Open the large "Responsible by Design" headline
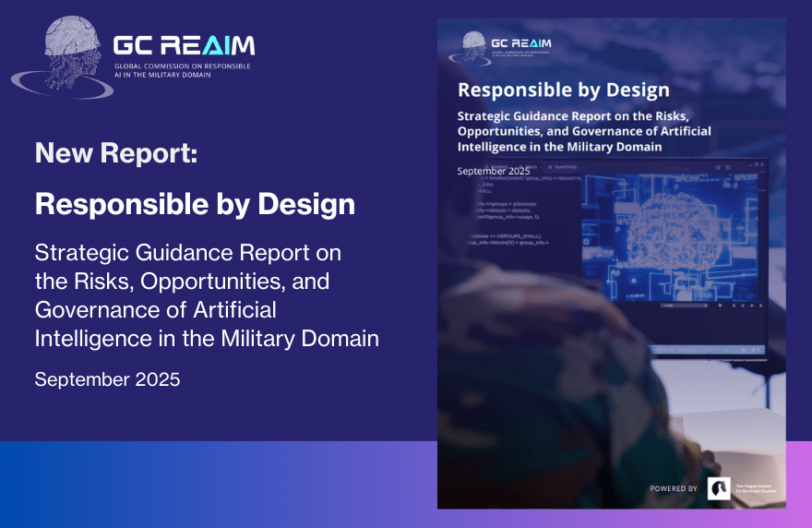The image size is (812, 528). pos(195,204)
